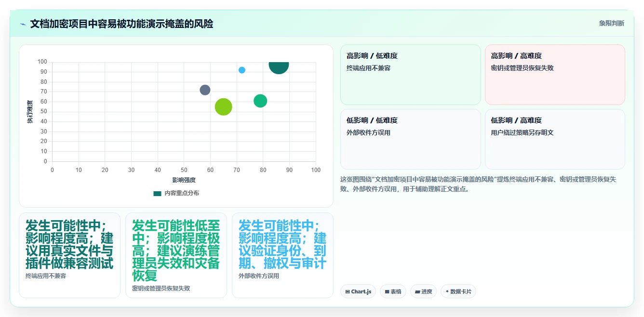
Task: Click the blue 建议验证身份 headline card
Action: 282,255
